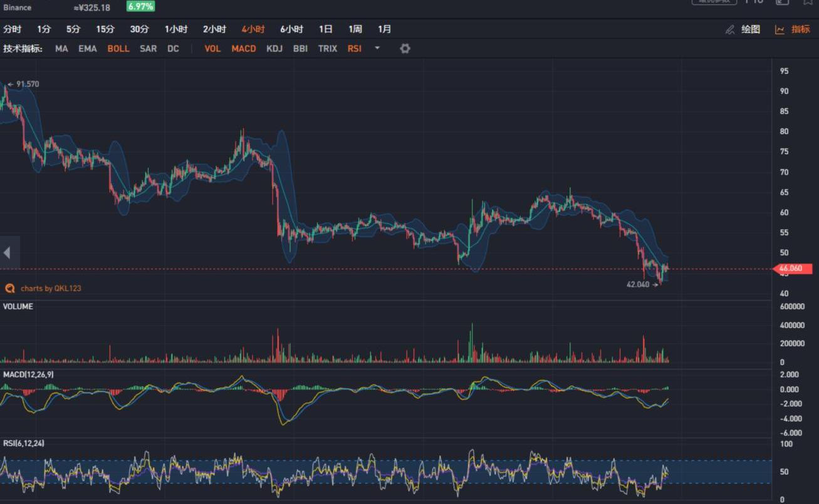The height and width of the screenshot is (504, 819).
Task: Enable the SAR indicator
Action: (148, 48)
